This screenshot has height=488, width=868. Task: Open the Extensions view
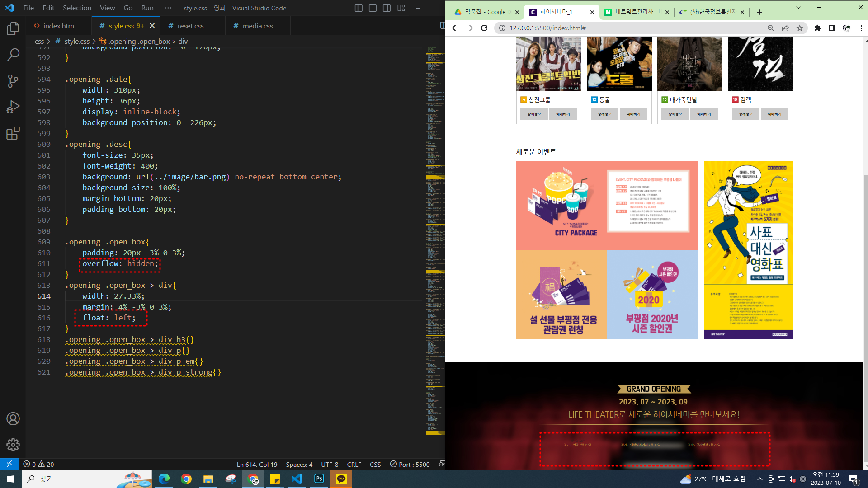(13, 133)
